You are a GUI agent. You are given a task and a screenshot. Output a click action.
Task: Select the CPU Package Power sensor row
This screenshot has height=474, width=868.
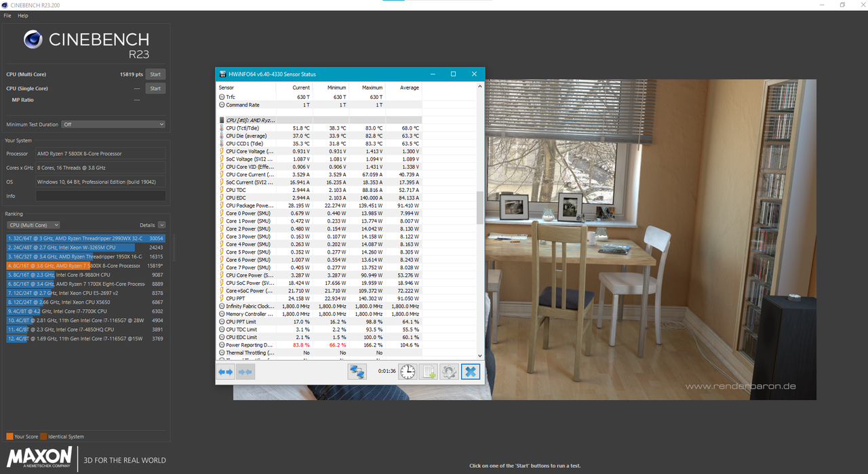pyautogui.click(x=319, y=205)
